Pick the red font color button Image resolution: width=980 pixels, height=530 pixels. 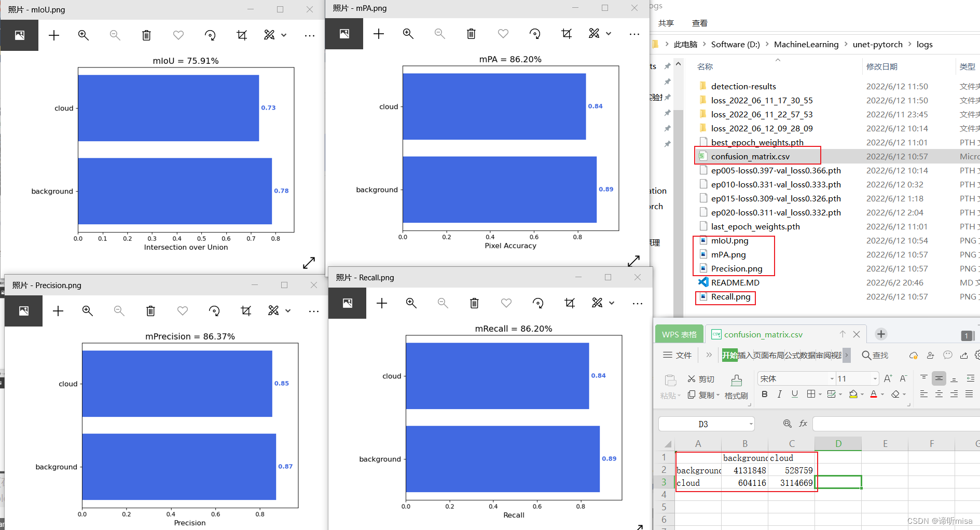tap(874, 395)
